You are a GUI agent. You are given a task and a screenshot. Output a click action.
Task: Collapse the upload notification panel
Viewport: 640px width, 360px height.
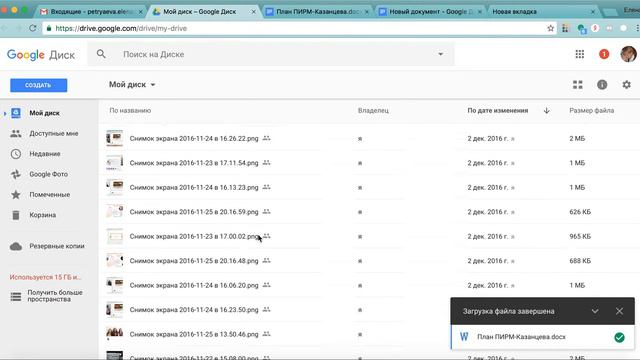click(x=595, y=311)
